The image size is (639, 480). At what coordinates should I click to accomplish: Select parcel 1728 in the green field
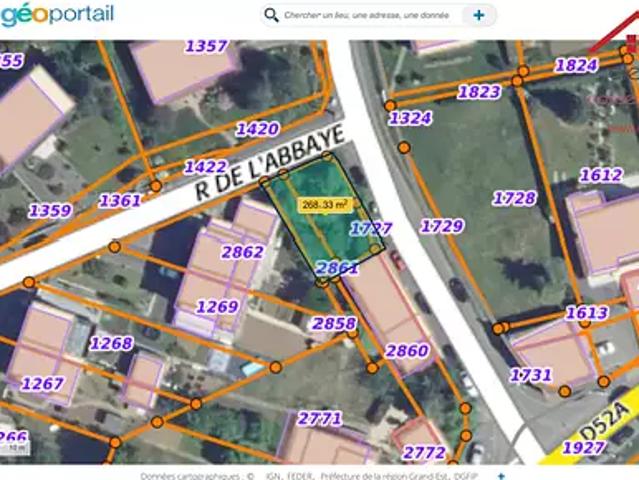tap(515, 198)
